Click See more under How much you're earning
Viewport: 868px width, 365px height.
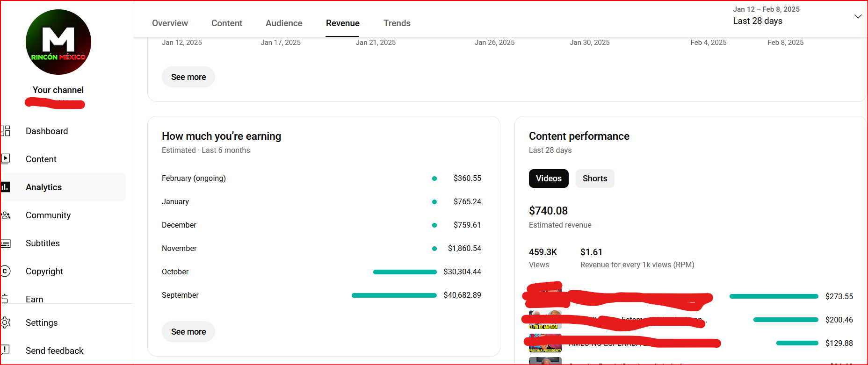click(x=188, y=332)
